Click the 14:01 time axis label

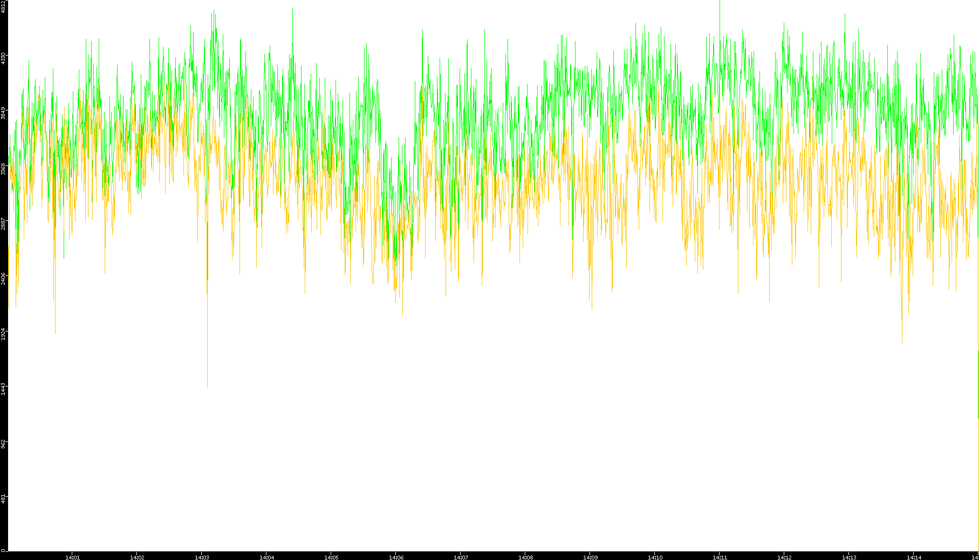coord(72,557)
